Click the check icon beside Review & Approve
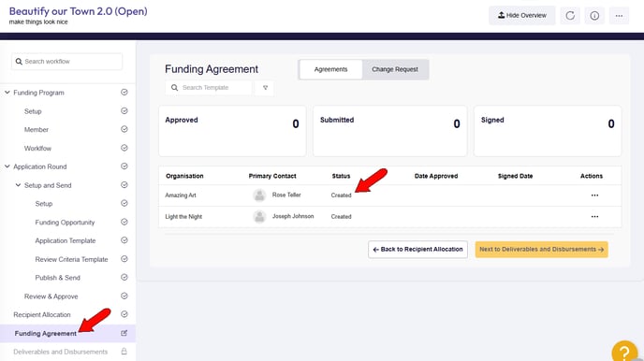 pos(124,296)
